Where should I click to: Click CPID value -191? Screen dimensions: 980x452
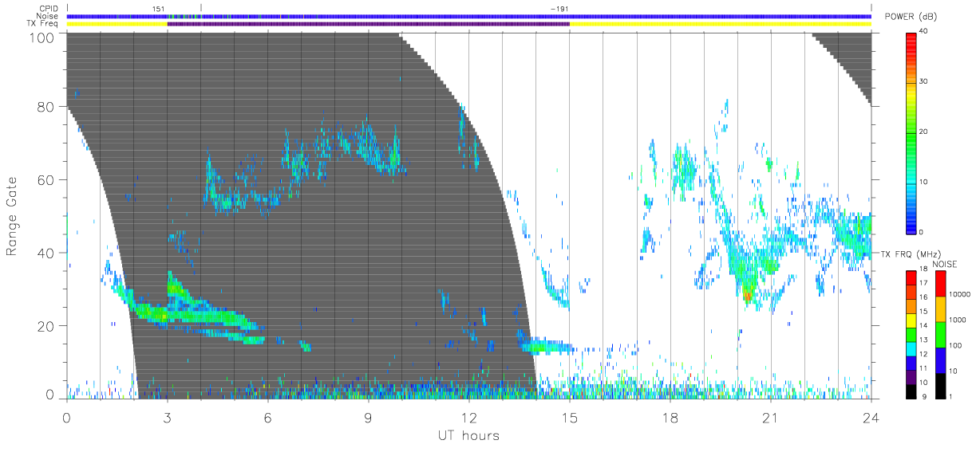tap(559, 9)
